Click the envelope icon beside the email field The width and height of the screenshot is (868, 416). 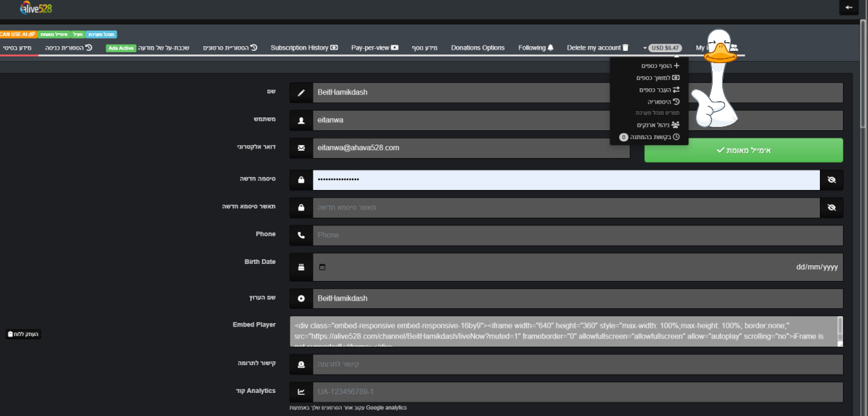[301, 148]
